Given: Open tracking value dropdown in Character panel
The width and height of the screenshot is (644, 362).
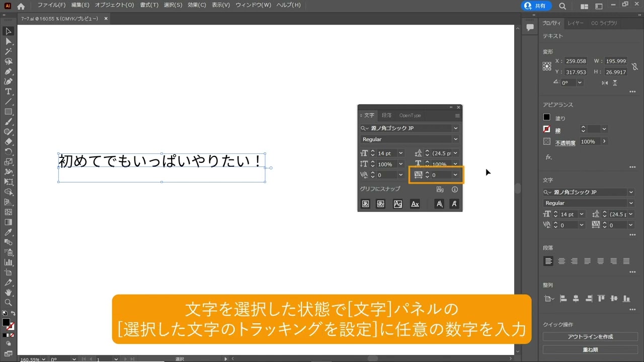Looking at the screenshot, I should tap(455, 175).
